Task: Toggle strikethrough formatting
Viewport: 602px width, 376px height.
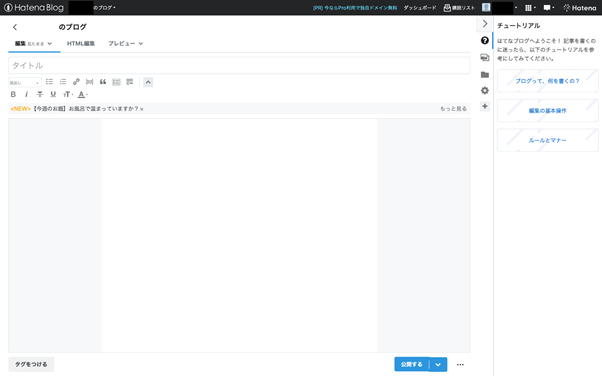Action: coord(40,94)
